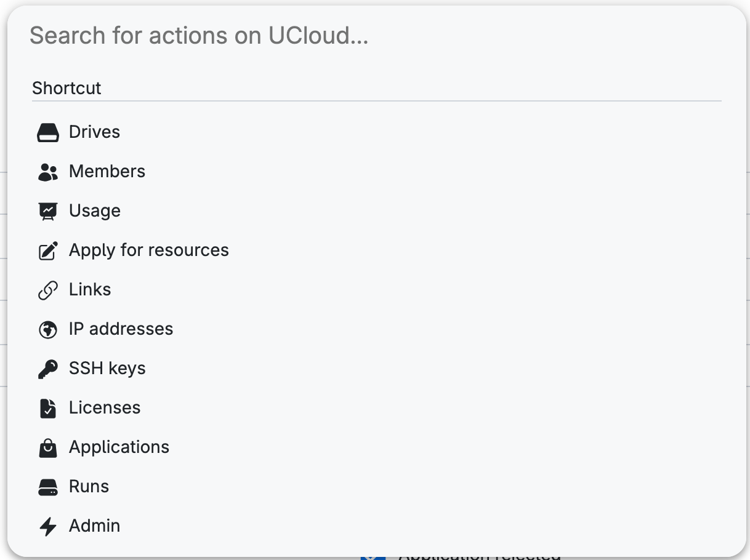Choose Apply for resources
Screen dimensions: 750x560
[x=149, y=250]
